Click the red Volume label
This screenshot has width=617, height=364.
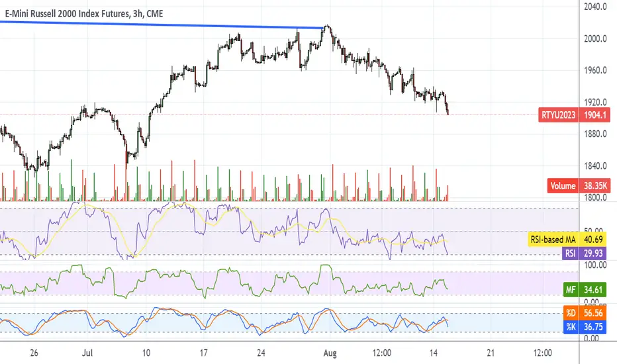[x=563, y=186]
